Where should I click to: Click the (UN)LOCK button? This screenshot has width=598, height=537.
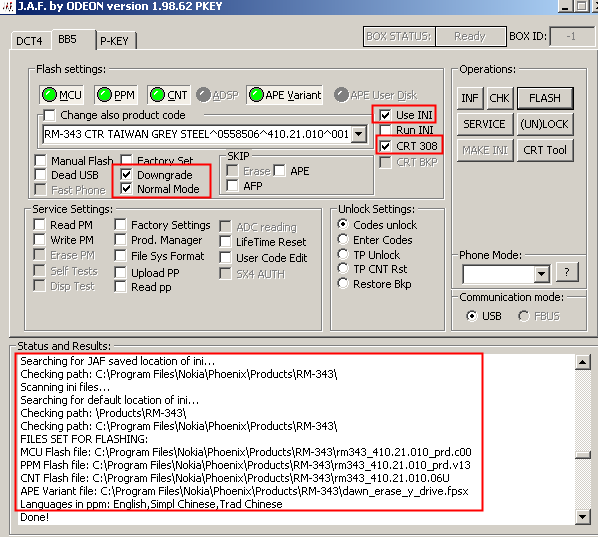[545, 124]
